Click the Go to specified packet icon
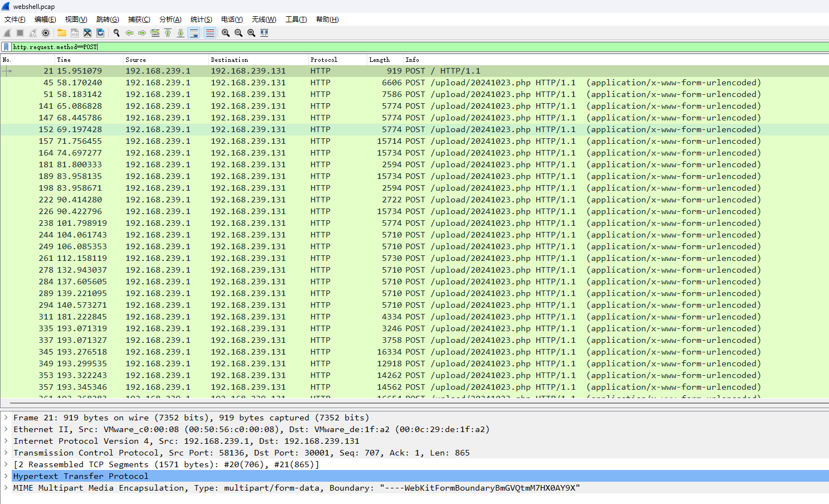Viewport: 829px width, 504px height. coord(155,33)
